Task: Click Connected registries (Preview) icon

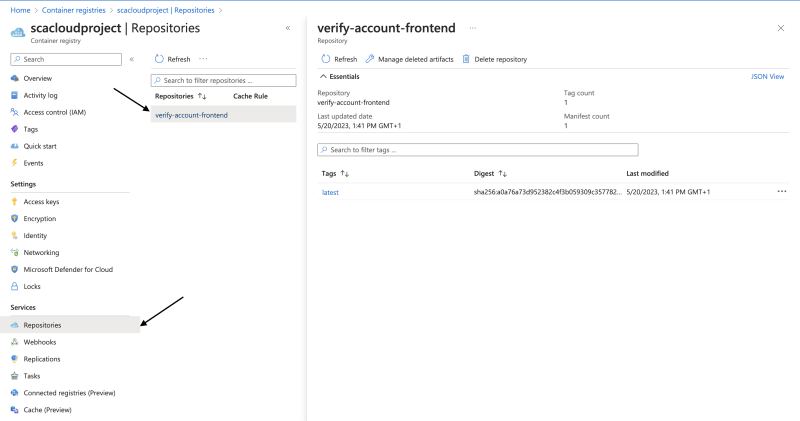Action: (x=14, y=392)
